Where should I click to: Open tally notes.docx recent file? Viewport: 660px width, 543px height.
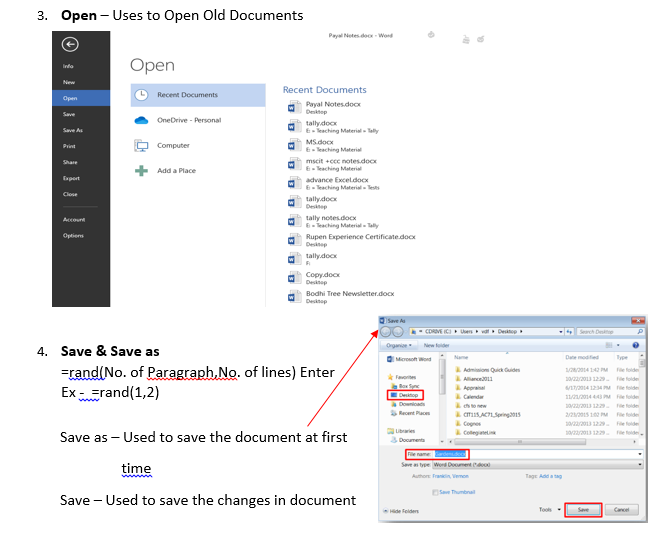(333, 221)
